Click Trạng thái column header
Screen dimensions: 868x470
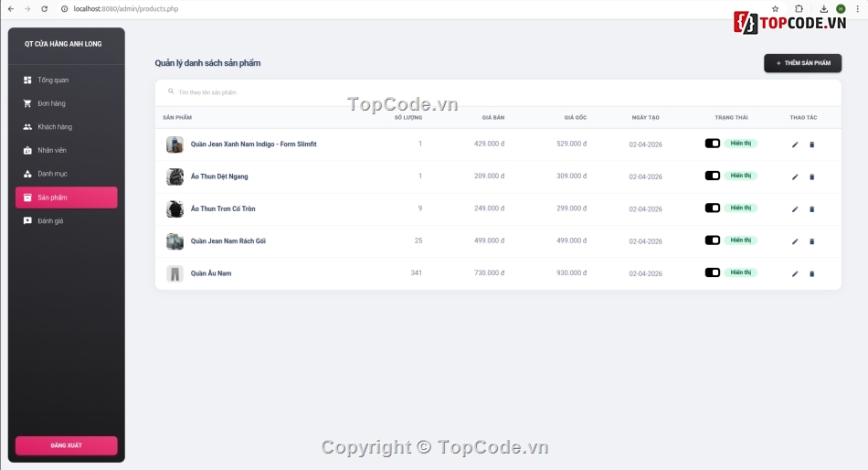[731, 117]
